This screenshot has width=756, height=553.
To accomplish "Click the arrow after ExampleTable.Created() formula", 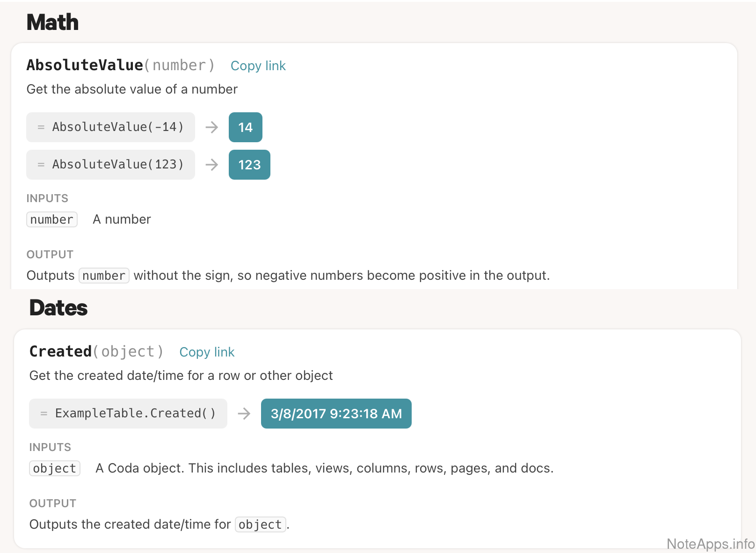I will pyautogui.click(x=244, y=414).
